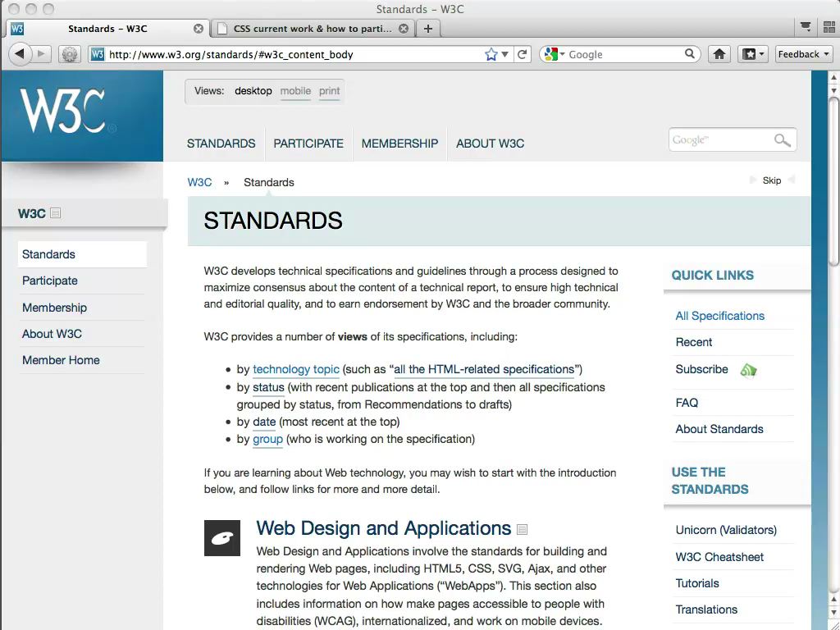The image size is (840, 630).
Task: Click the W3C site search magnifier icon
Action: [782, 139]
